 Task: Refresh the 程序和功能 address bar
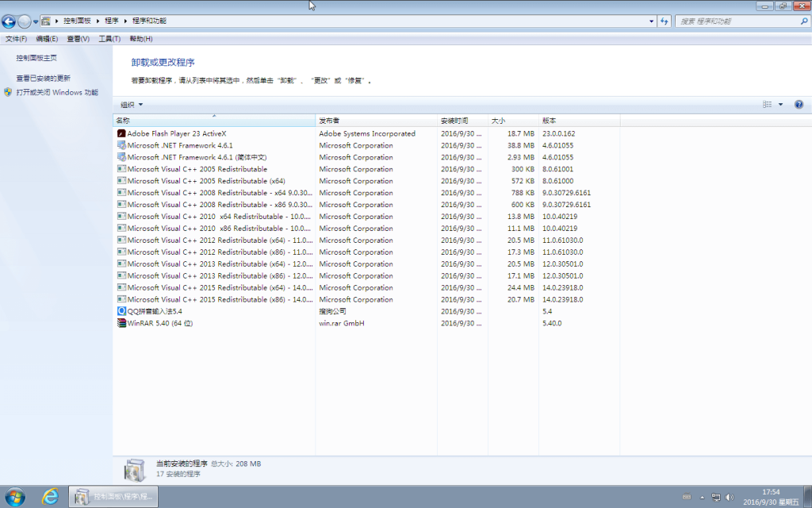coord(665,21)
